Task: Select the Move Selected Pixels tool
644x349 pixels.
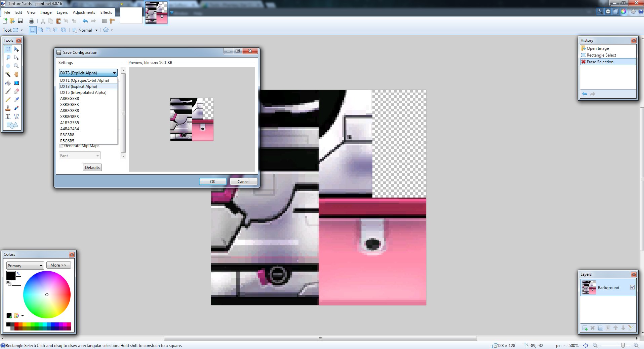Action: pyautogui.click(x=16, y=49)
